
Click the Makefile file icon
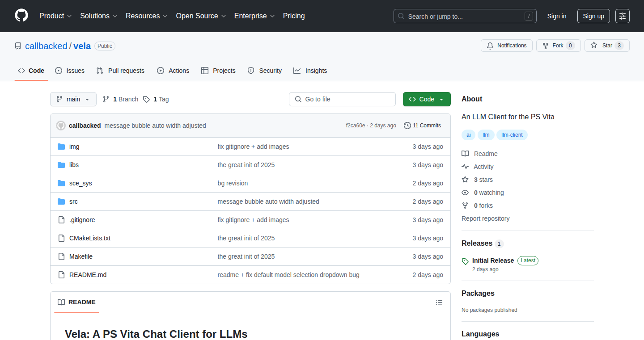[x=61, y=256]
